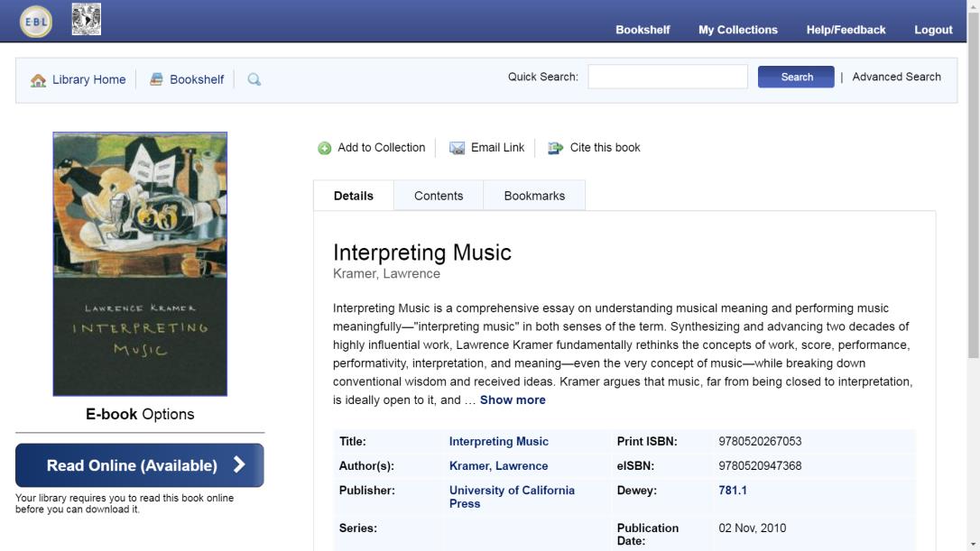Screen dimensions: 980x551
Task: Click the EBL logo icon
Action: pyautogui.click(x=36, y=22)
